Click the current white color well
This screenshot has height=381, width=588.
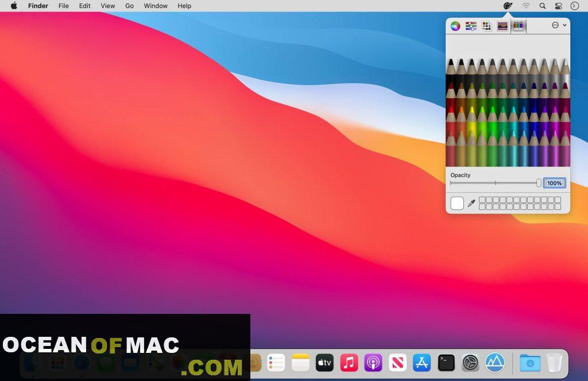coord(457,203)
